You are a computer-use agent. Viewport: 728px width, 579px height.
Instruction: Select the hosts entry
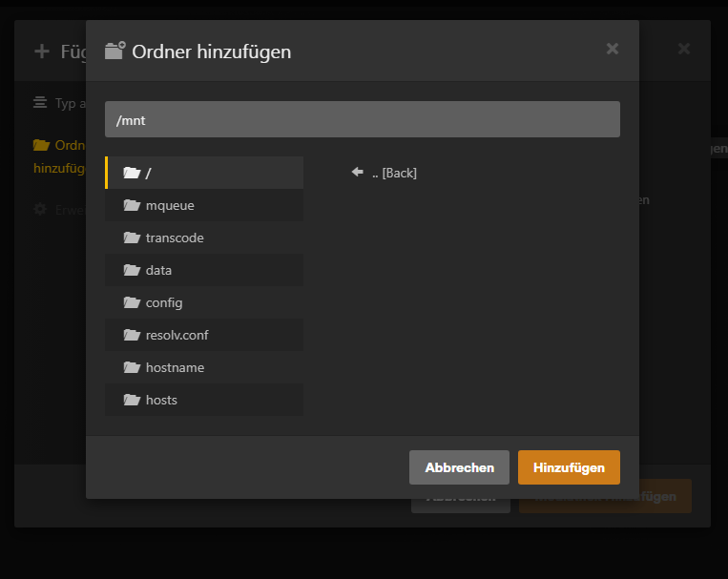pyautogui.click(x=204, y=400)
